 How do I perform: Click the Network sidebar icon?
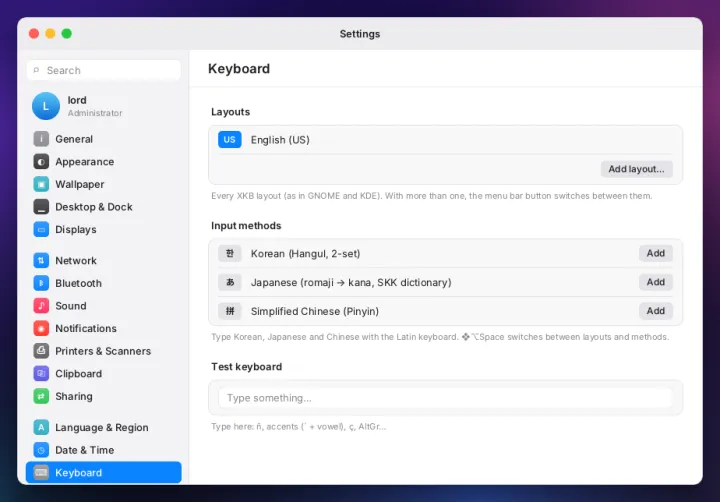(x=41, y=260)
